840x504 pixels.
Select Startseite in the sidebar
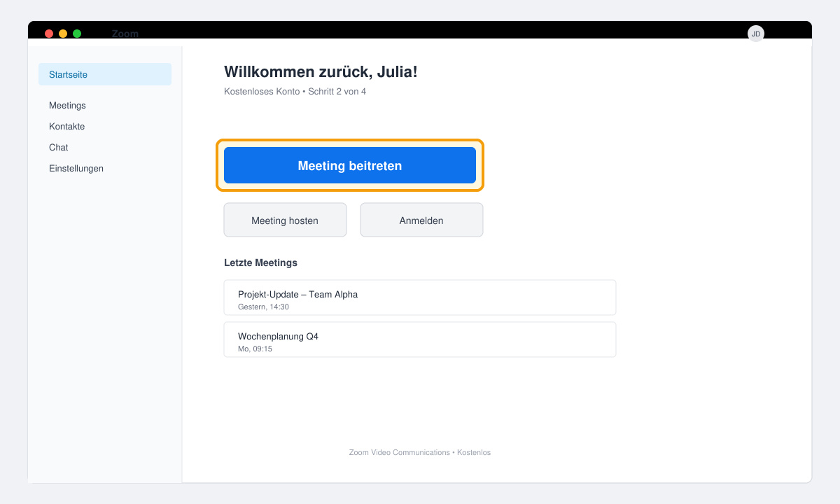click(105, 74)
